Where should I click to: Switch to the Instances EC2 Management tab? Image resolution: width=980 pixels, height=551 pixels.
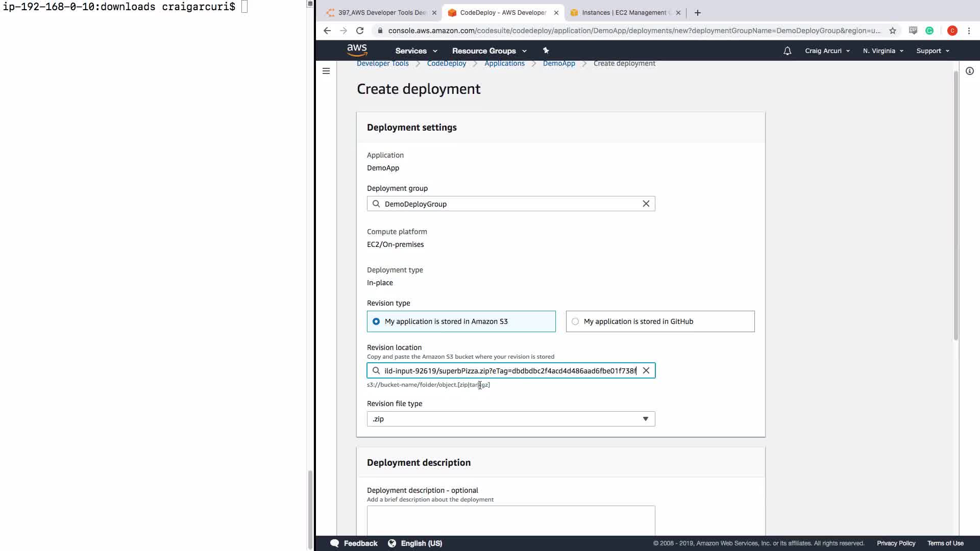pyautogui.click(x=623, y=13)
